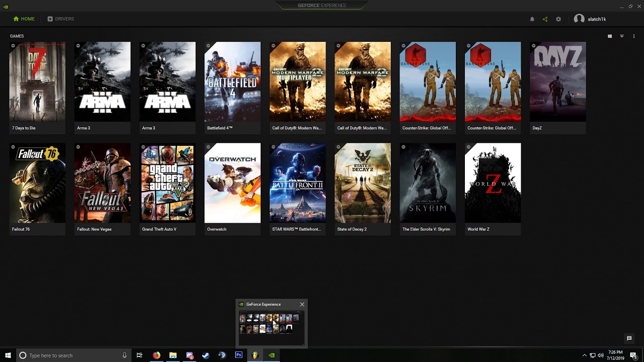Click the status badge on World War Z
Image resolution: width=644 pixels, height=362 pixels.
tap(468, 147)
